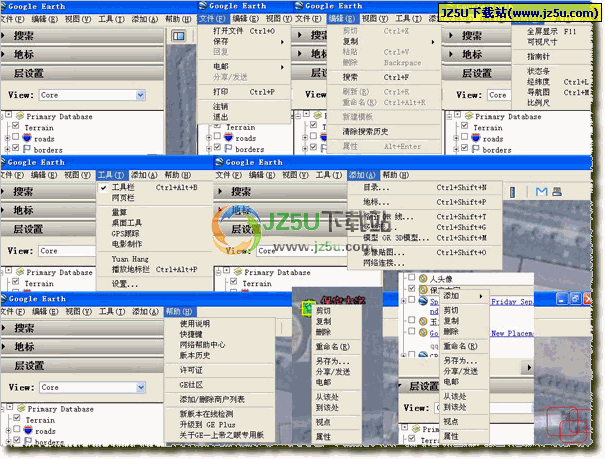Click the borders flag icon in the View-menu window
The height and width of the screenshot is (459, 605).
tap(475, 149)
